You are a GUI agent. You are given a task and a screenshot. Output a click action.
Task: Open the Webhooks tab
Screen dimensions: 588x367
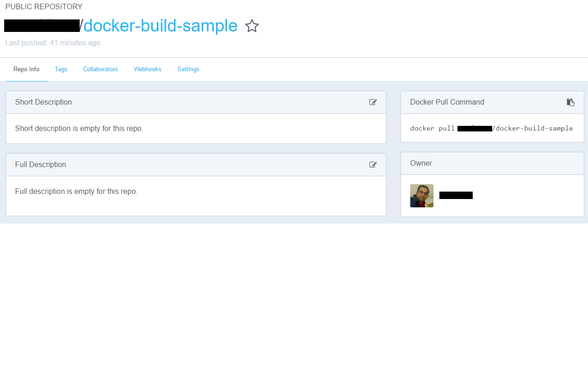[x=148, y=69]
